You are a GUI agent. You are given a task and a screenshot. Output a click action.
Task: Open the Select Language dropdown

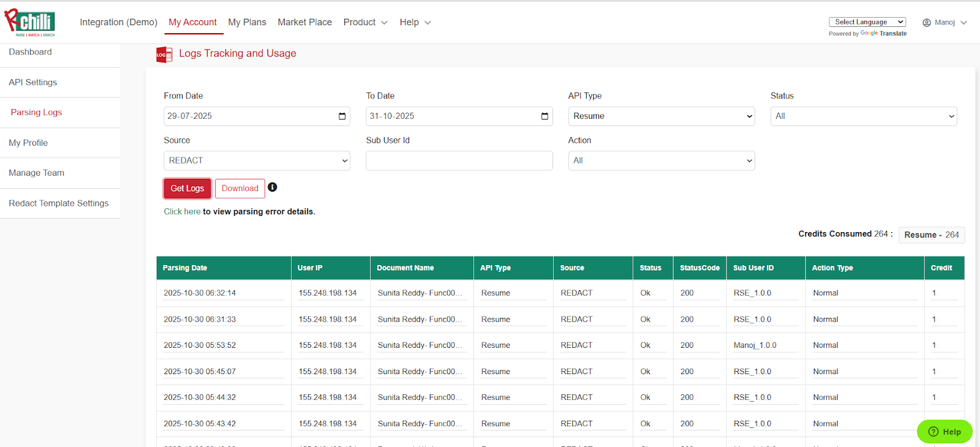pos(867,22)
